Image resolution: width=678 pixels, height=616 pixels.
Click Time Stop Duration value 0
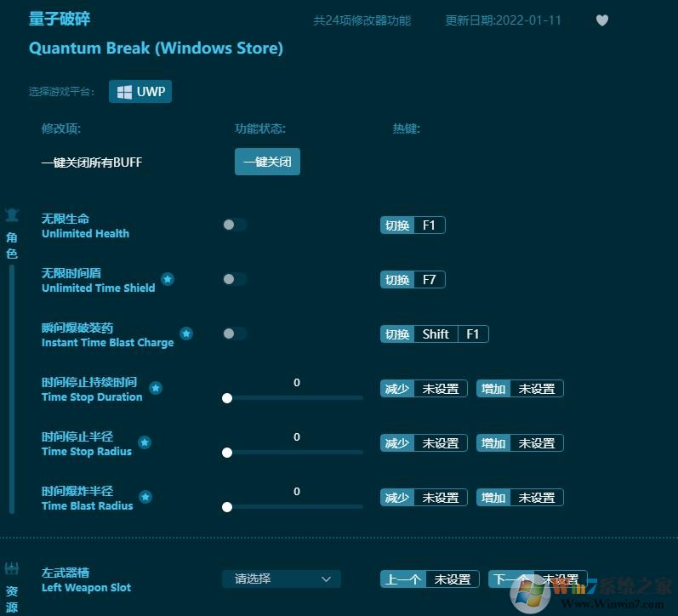tap(297, 382)
